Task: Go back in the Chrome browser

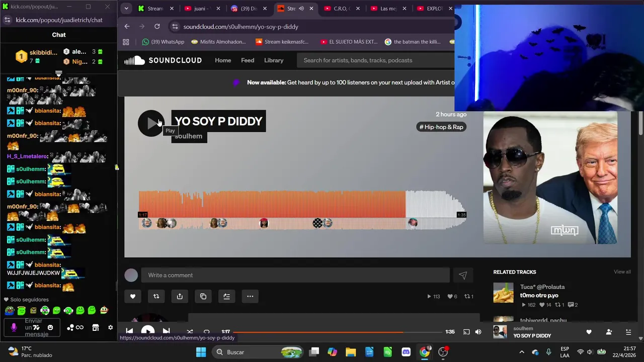Action: click(x=127, y=27)
